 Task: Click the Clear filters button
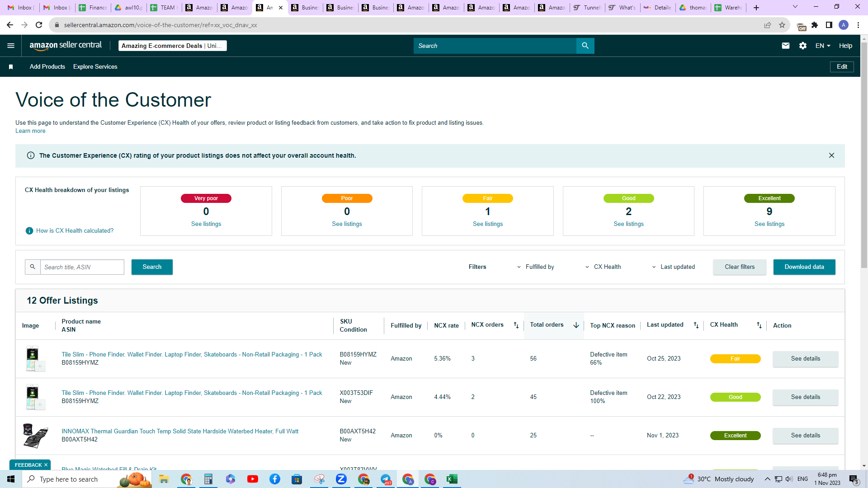point(740,267)
